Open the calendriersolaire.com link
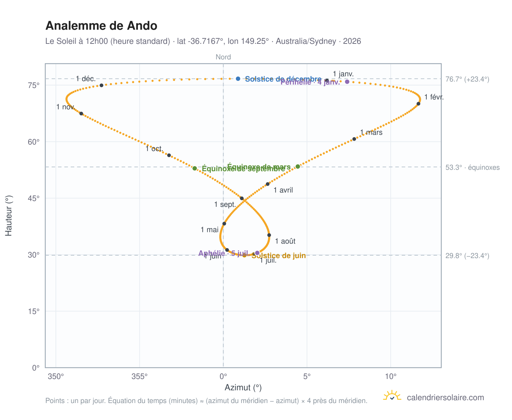Viewport: 512px width, 420px height. tap(445, 398)
